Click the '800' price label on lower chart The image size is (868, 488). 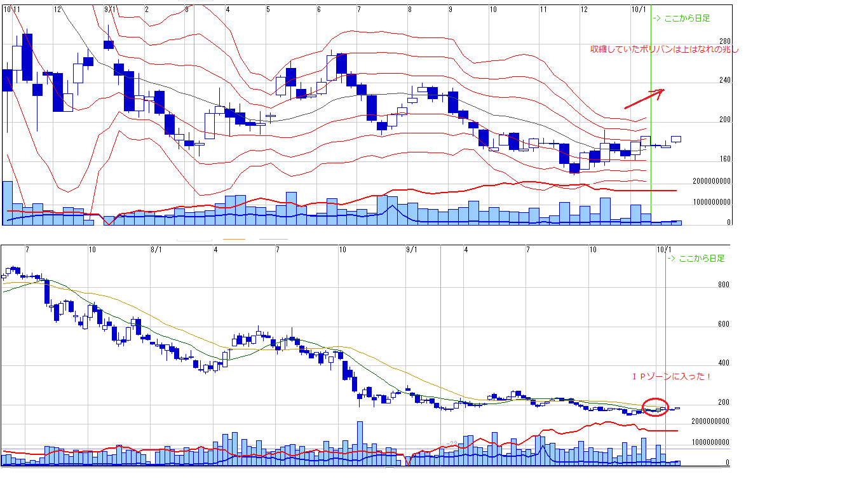(x=724, y=285)
